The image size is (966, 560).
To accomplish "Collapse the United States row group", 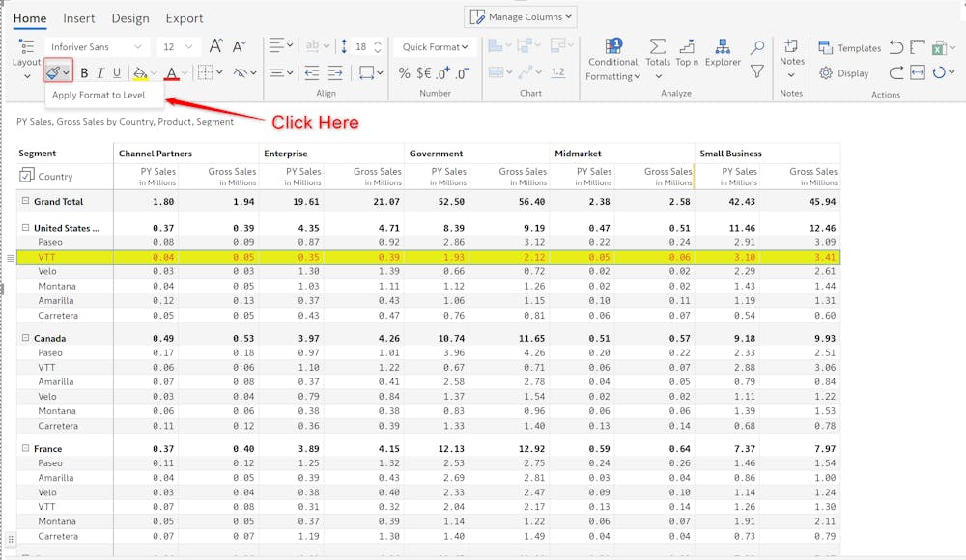I will 25,228.
